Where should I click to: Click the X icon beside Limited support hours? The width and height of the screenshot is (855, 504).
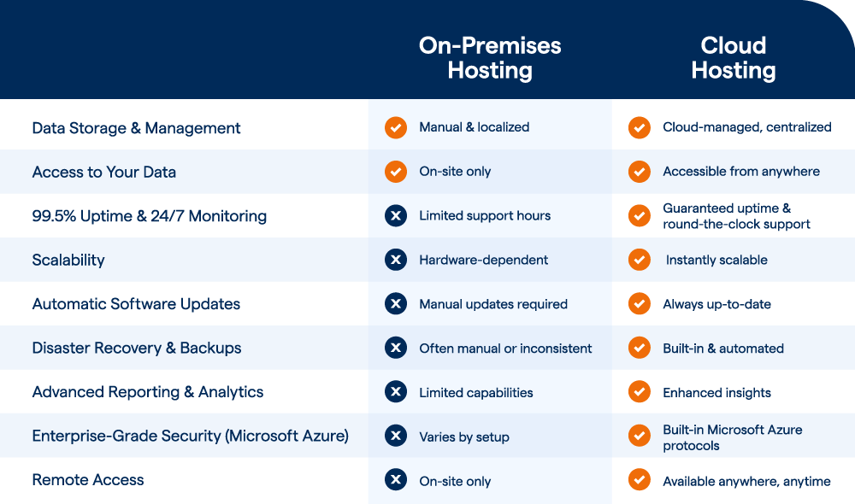pos(395,216)
